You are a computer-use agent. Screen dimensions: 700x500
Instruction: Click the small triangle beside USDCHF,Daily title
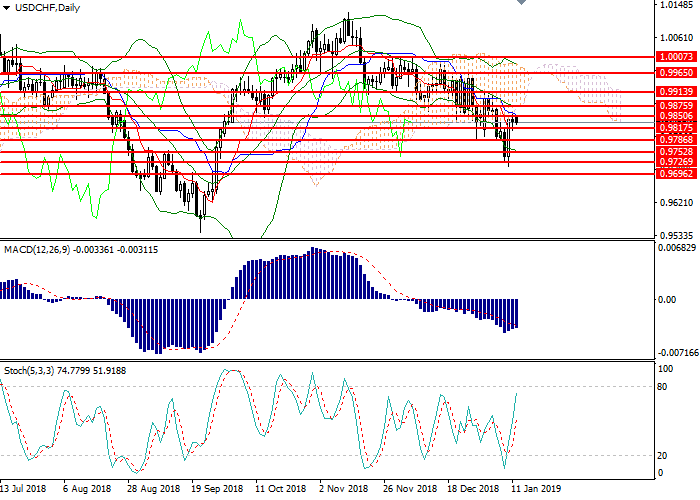point(7,8)
